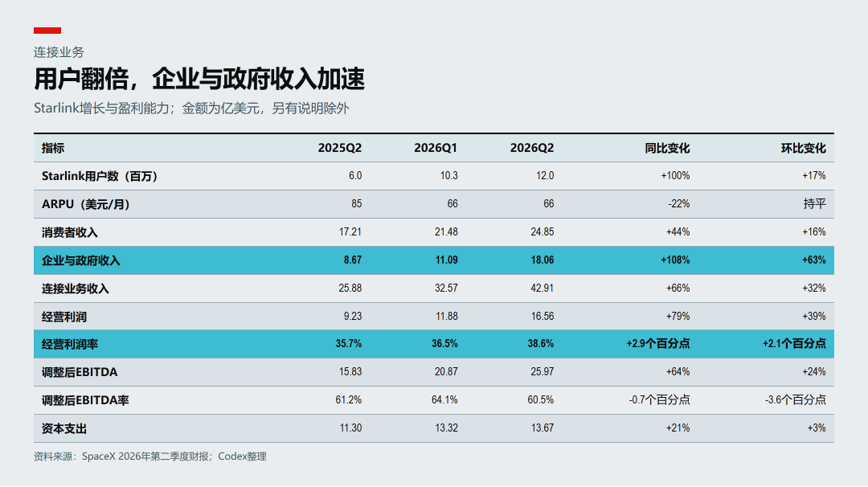868x487 pixels.
Task: Click the +108% enterprise revenue growth cell
Action: point(675,260)
